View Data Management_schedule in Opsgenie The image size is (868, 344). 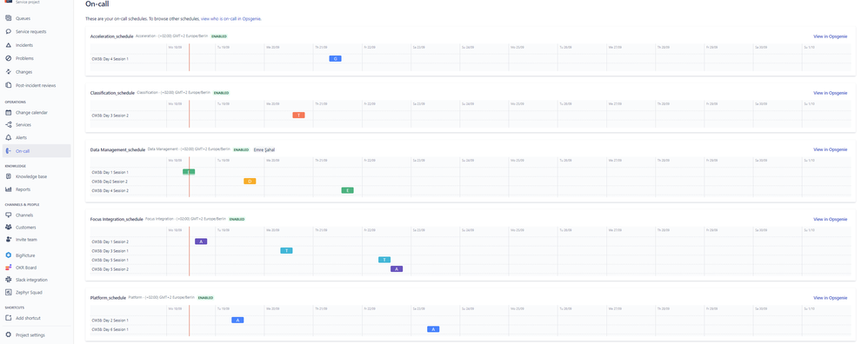pyautogui.click(x=830, y=149)
